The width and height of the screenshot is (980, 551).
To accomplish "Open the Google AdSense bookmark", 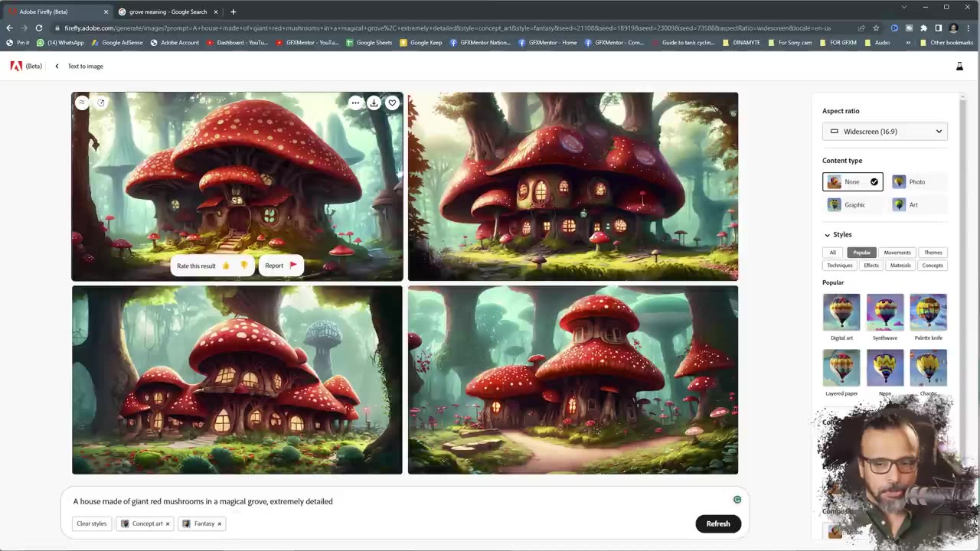I will tap(116, 43).
